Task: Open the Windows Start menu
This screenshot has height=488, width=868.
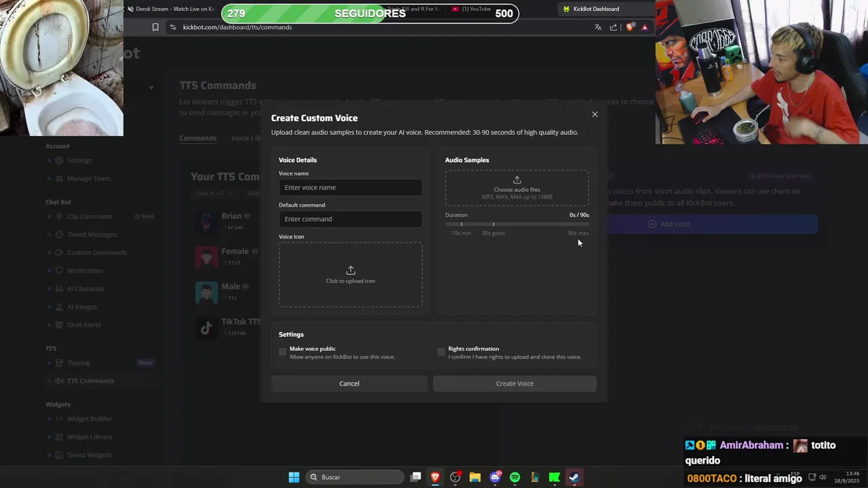Action: click(x=294, y=477)
